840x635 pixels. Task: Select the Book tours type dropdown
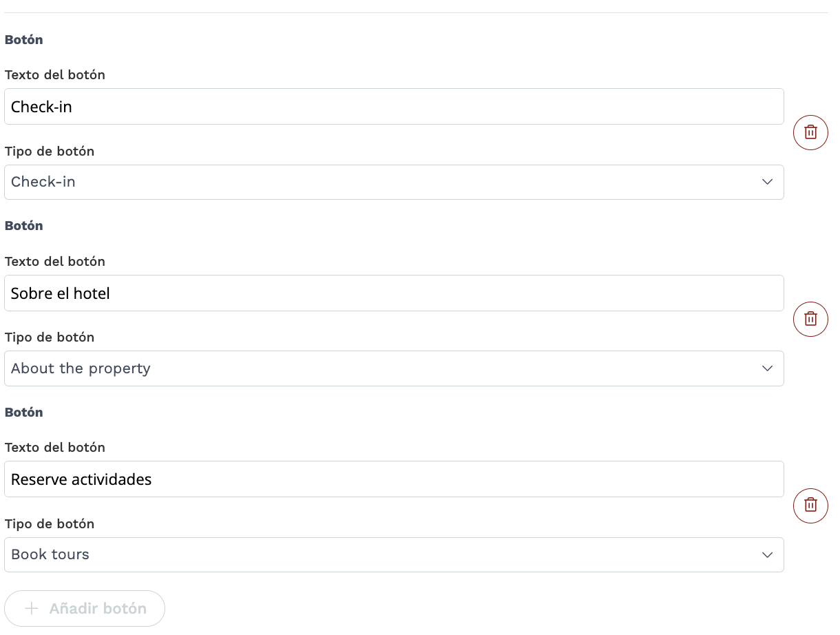394,554
